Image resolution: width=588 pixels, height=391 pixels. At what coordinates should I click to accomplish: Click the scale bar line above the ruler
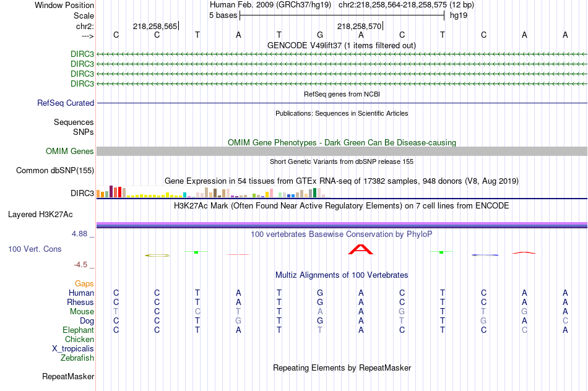[342, 15]
